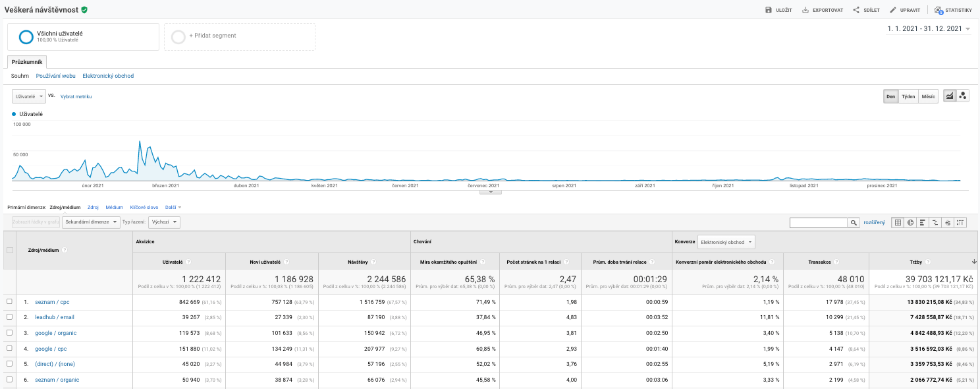Click the Exportovat download icon
980x389 pixels.
(x=805, y=11)
